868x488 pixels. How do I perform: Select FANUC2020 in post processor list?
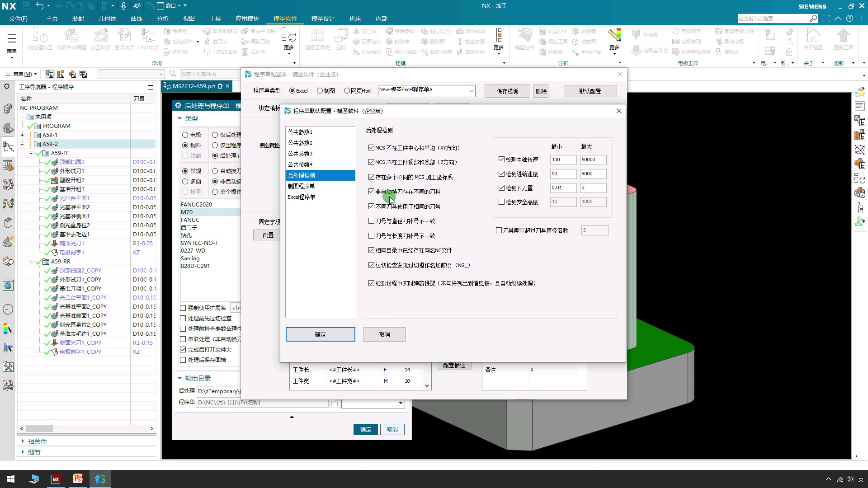click(210, 204)
